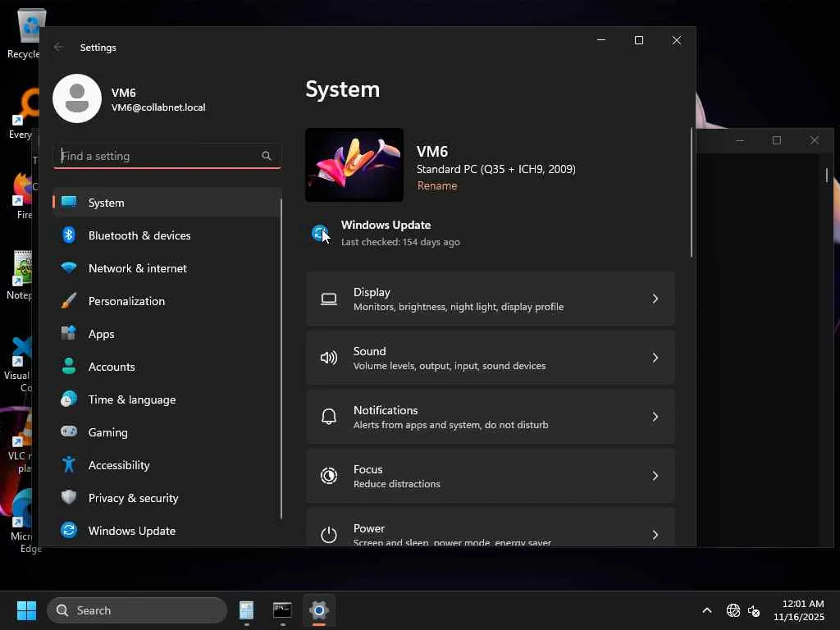840x630 pixels.
Task: Expand the Display settings chevron
Action: (x=655, y=299)
